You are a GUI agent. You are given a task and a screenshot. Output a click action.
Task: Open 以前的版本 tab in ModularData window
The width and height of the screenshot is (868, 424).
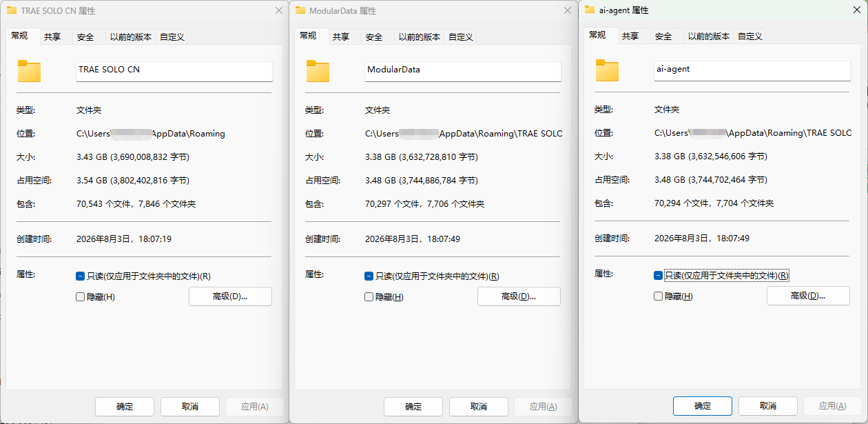(420, 37)
